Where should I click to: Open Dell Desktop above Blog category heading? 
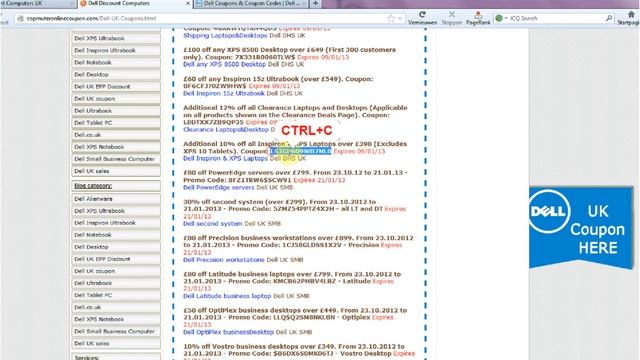(116, 75)
